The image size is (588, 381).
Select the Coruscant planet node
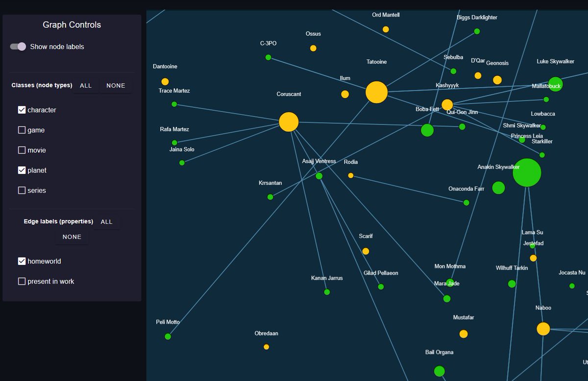coord(289,121)
